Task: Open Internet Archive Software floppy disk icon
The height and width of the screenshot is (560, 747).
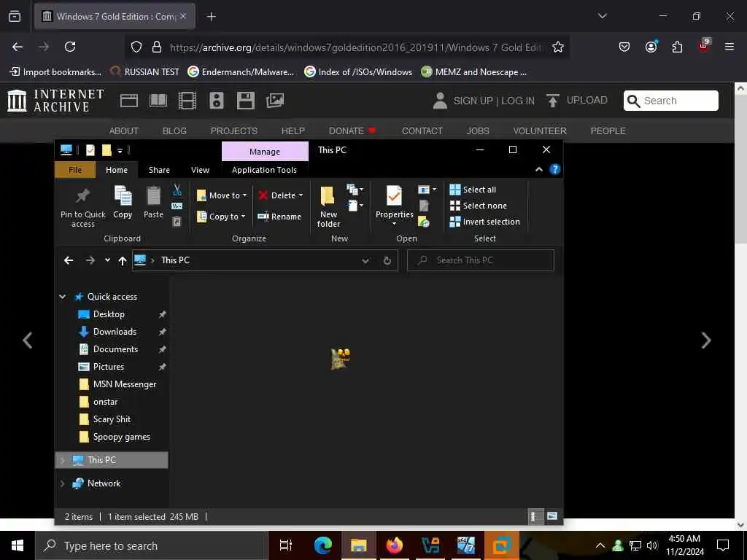Action: [x=245, y=101]
